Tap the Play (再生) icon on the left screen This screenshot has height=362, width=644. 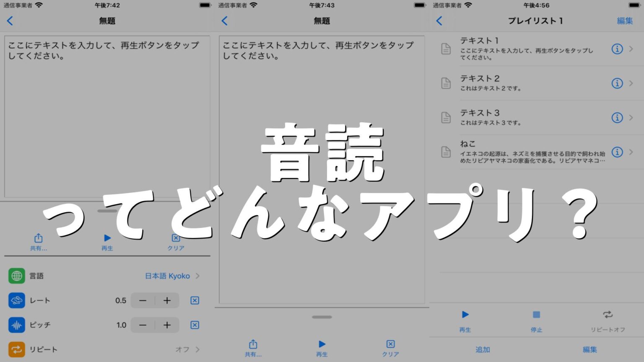[106, 238]
